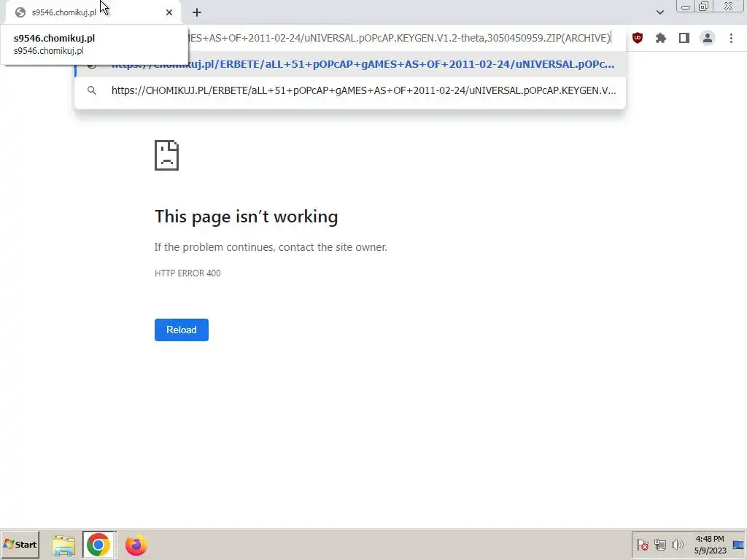
Task: Restore down the Chrome window
Action: [704, 6]
